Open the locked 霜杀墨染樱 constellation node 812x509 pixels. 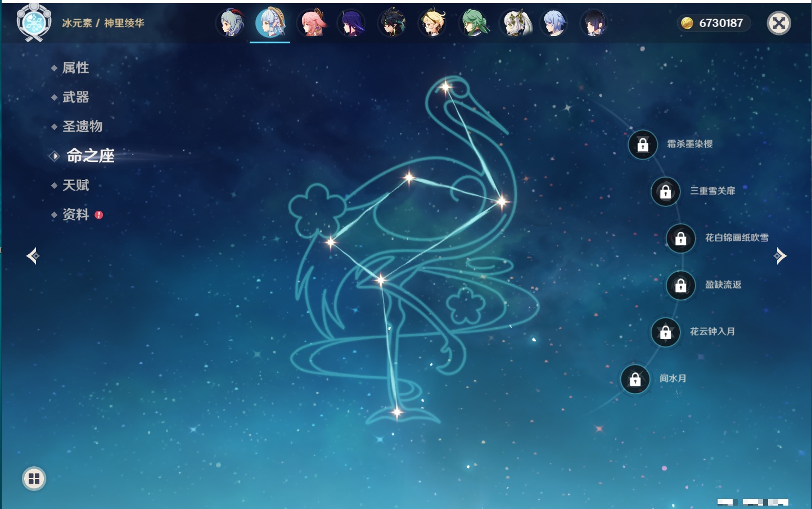click(643, 145)
